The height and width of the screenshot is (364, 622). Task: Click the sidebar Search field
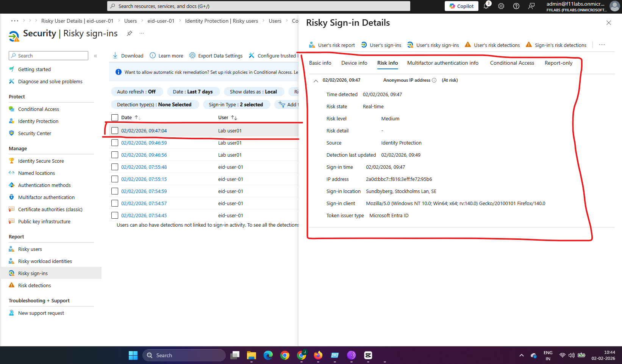48,56
